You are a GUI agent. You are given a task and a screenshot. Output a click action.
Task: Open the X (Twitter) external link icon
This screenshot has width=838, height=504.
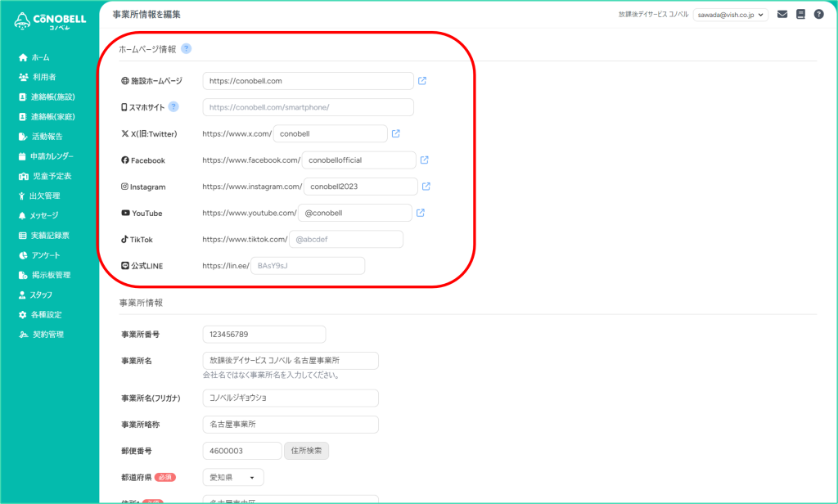(x=396, y=133)
